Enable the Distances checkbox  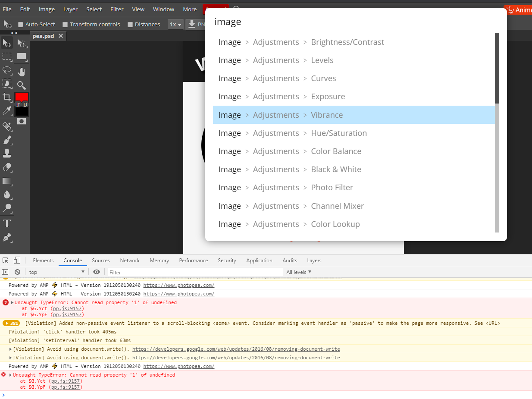129,24
